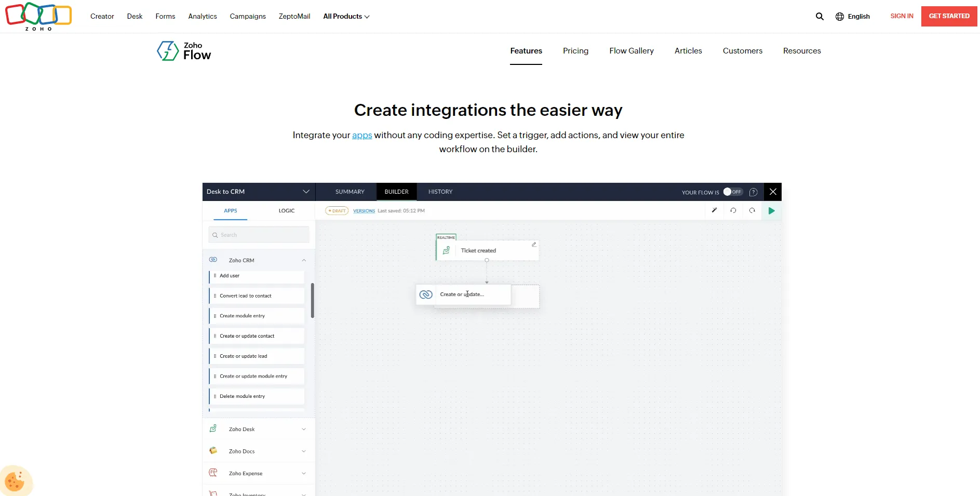Viewport: 980px width, 496px height.
Task: Open the cookie preferences icon
Action: pos(15,481)
